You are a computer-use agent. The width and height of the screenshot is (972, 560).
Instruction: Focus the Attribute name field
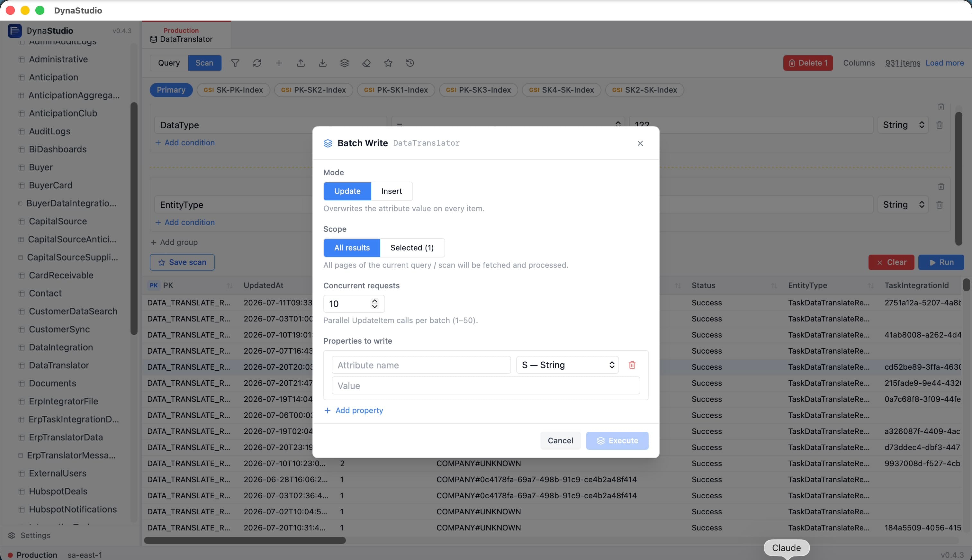pos(421,365)
